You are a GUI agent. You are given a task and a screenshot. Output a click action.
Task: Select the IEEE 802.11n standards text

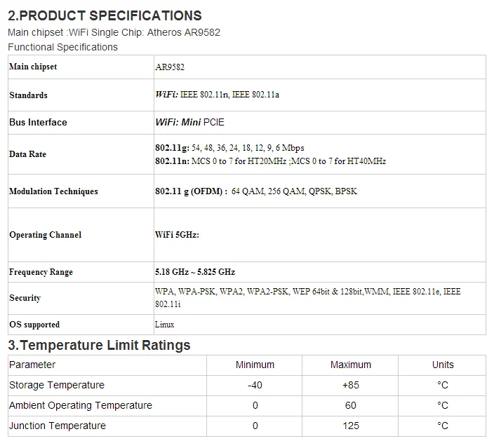205,95
